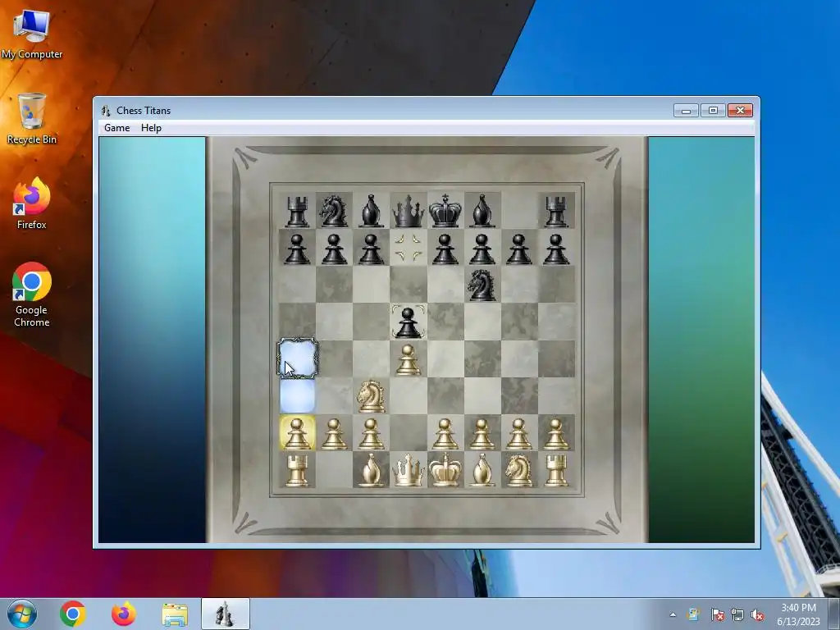Click the black bishop on c8
Viewport: 840px width, 630px height.
(372, 211)
